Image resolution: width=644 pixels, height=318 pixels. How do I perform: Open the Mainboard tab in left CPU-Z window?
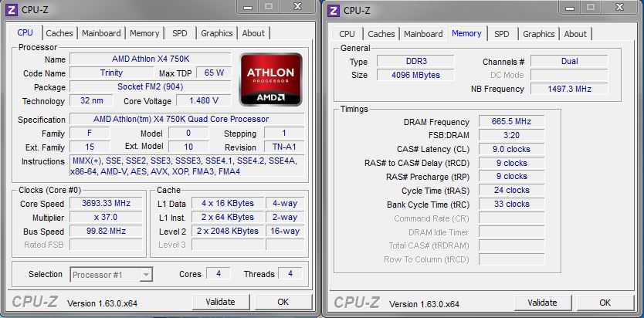(x=101, y=33)
